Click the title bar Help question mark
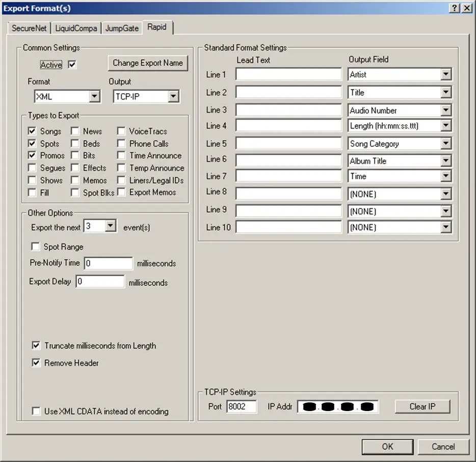This screenshot has height=462, width=476. point(454,8)
